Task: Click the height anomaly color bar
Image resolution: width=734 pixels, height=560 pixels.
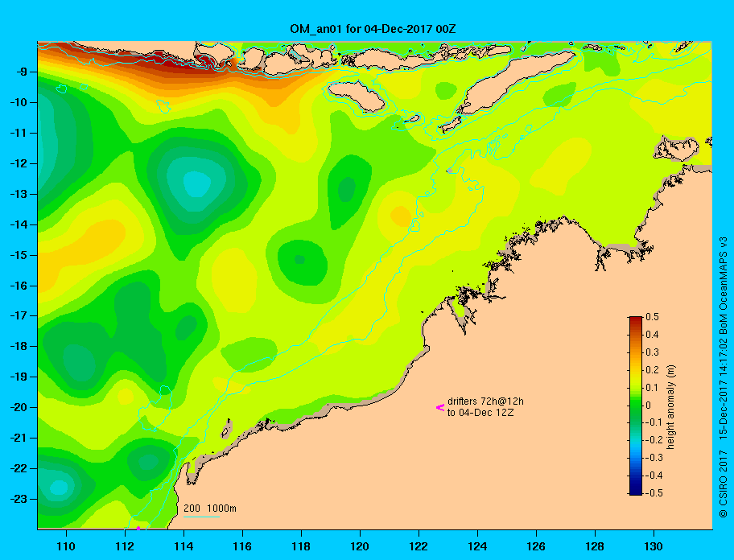Action: (x=636, y=406)
